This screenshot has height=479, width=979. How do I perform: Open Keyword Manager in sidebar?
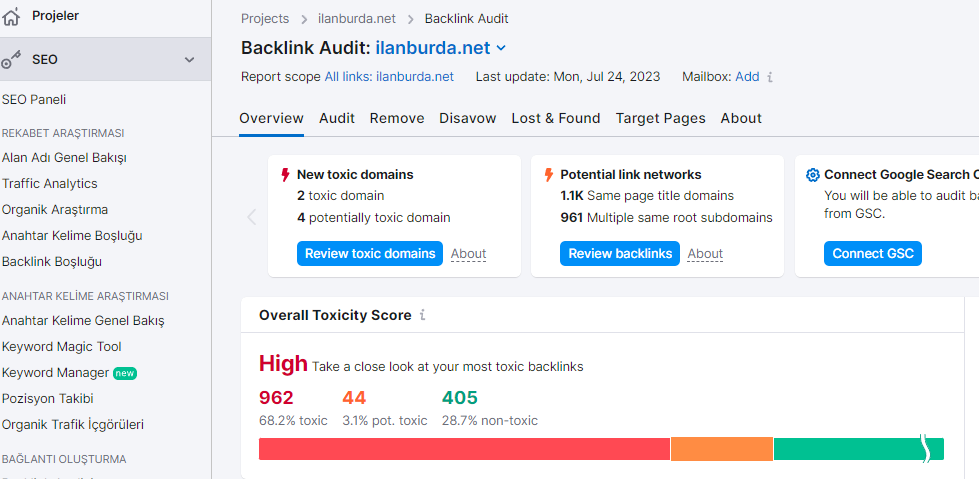tap(56, 373)
